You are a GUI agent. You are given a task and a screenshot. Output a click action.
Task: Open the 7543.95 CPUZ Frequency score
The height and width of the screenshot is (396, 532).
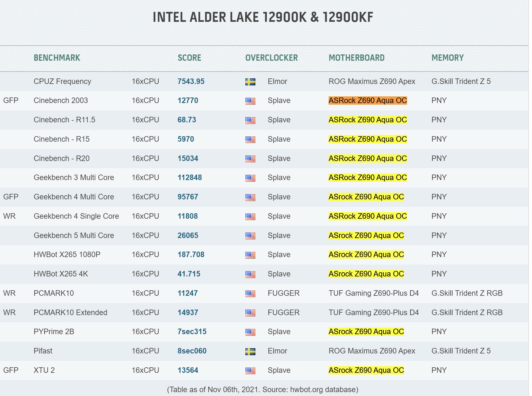191,81
